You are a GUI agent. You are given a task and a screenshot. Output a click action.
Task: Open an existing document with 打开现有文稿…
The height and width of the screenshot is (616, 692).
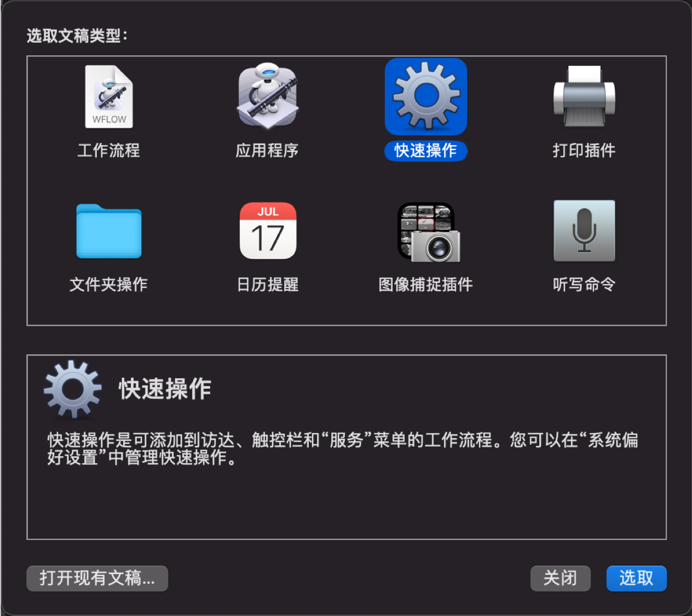pos(97,578)
